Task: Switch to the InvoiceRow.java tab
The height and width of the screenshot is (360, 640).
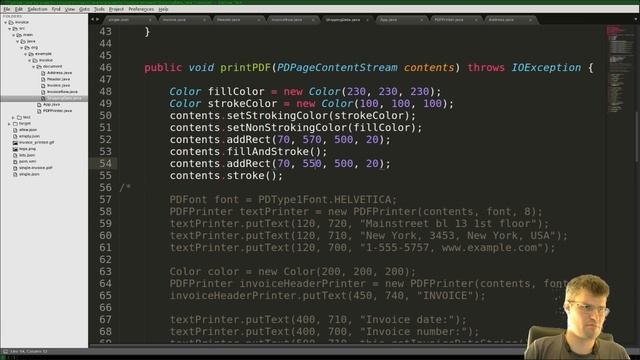Action: tap(292, 20)
